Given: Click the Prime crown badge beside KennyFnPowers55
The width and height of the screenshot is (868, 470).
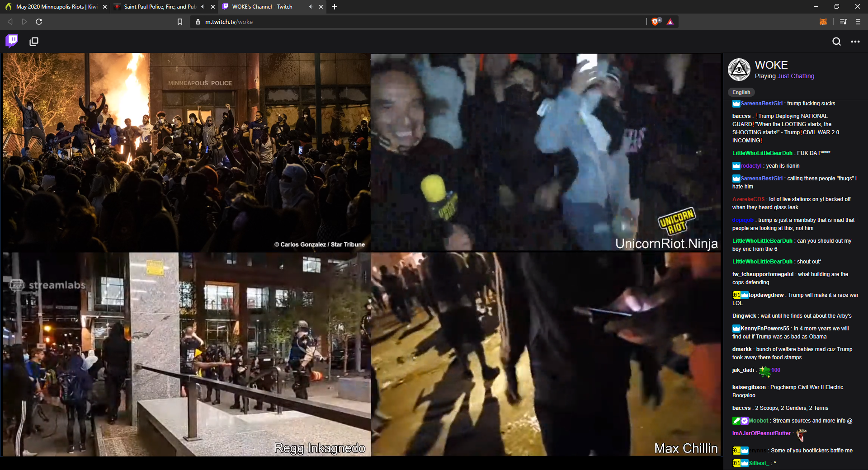Looking at the screenshot, I should 736,329.
